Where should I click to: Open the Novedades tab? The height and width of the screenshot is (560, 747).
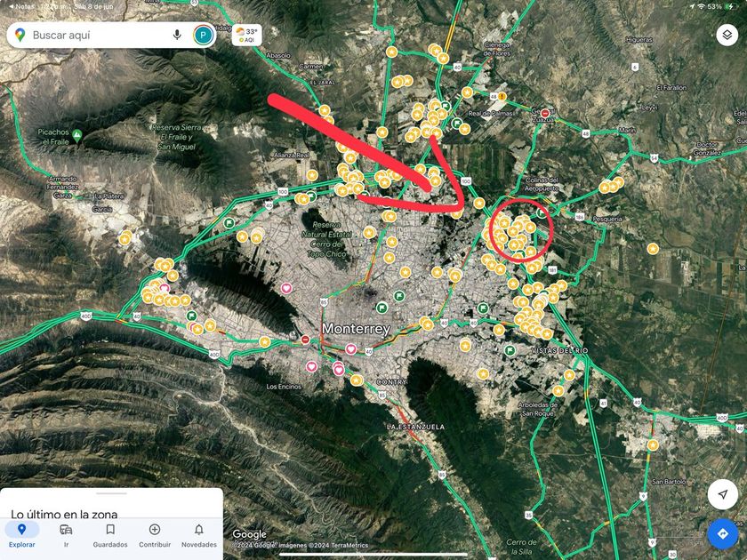pos(198,535)
